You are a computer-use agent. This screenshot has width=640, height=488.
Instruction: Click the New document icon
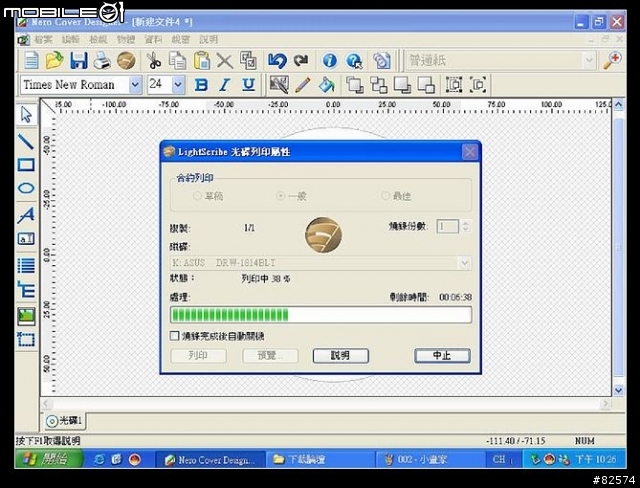[x=31, y=60]
